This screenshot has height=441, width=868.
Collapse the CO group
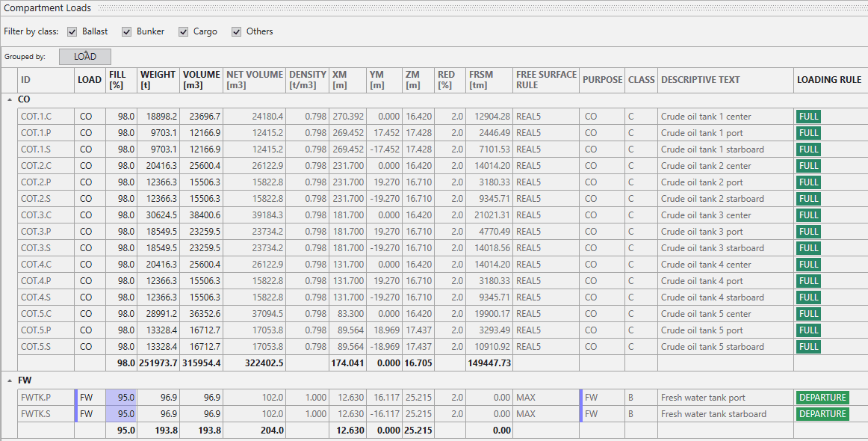(x=10, y=99)
